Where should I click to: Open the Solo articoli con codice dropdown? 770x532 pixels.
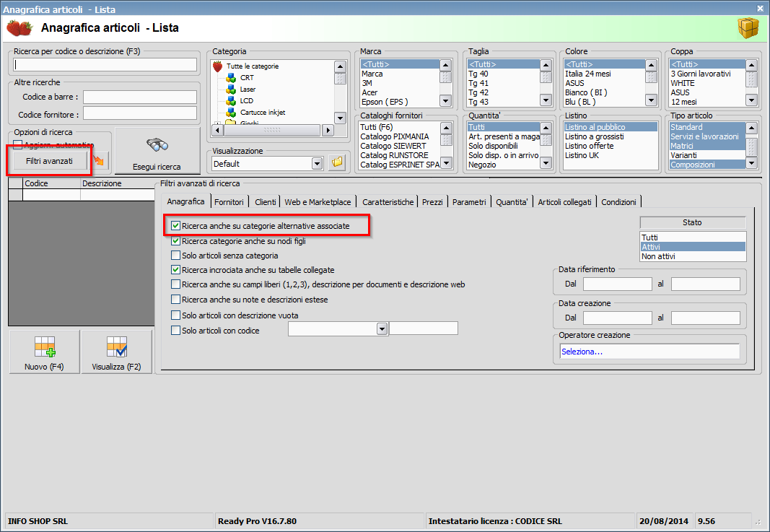point(382,328)
